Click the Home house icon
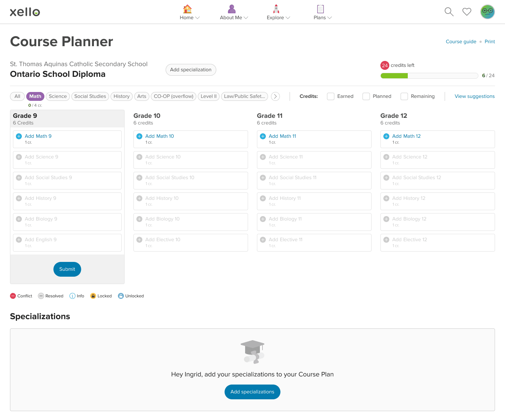The width and height of the screenshot is (505, 420). tap(187, 9)
